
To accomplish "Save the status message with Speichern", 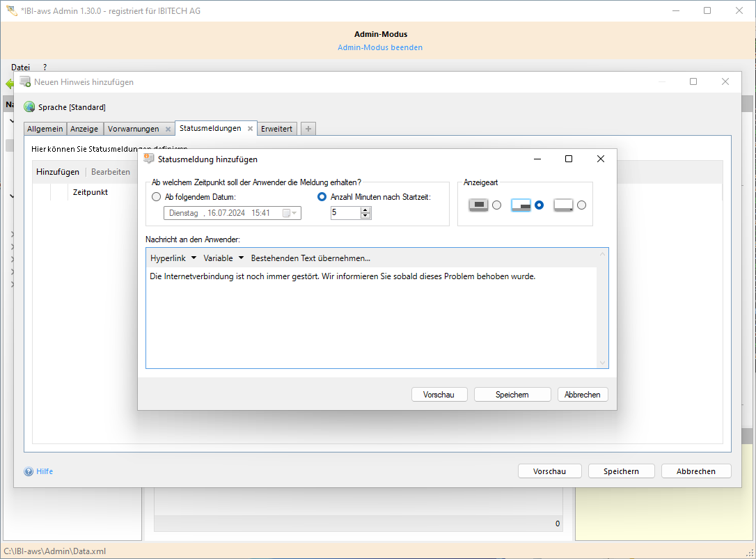I will pos(512,394).
